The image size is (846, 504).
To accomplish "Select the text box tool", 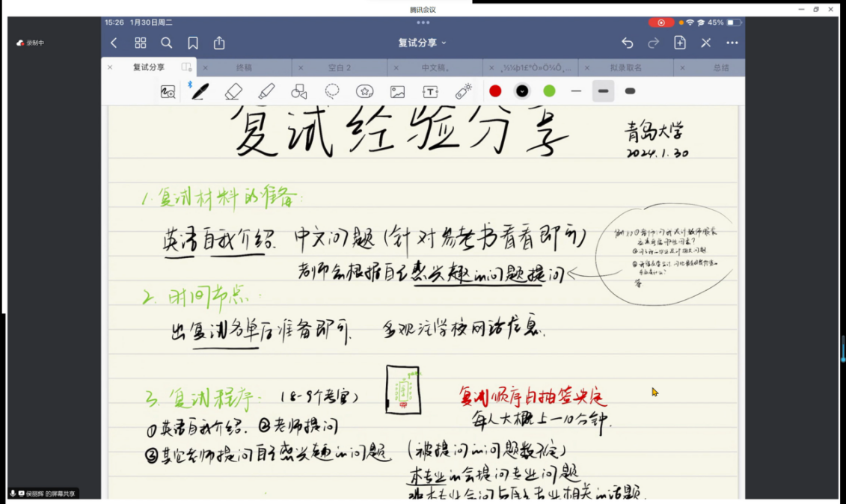I will 430,91.
